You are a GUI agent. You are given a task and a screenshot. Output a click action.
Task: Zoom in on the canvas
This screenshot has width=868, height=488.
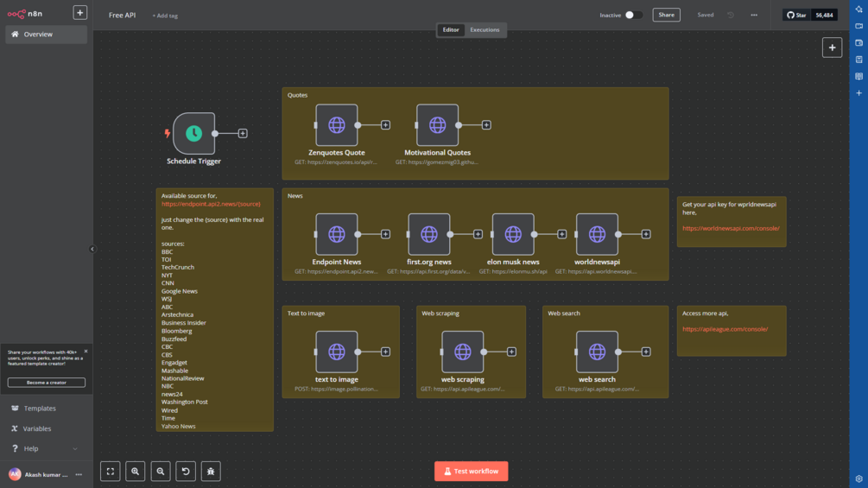tap(135, 472)
